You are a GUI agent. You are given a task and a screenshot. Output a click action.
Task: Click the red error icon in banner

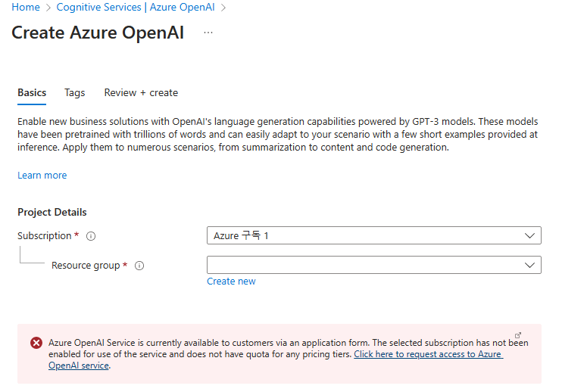pyautogui.click(x=36, y=343)
